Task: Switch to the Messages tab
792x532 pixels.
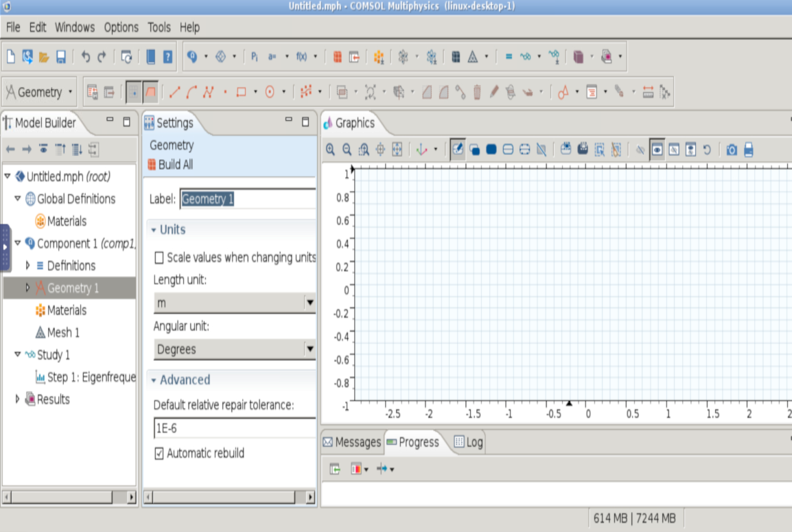Action: (x=353, y=442)
